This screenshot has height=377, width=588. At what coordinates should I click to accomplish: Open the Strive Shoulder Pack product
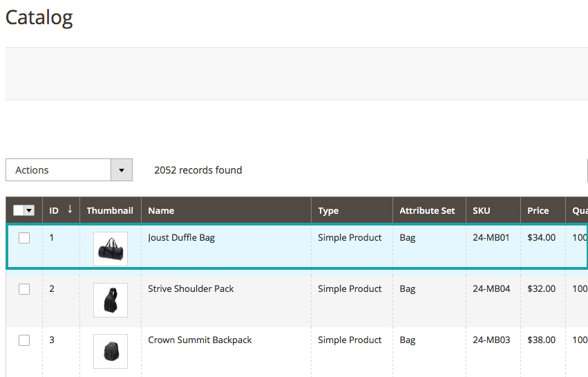[191, 289]
